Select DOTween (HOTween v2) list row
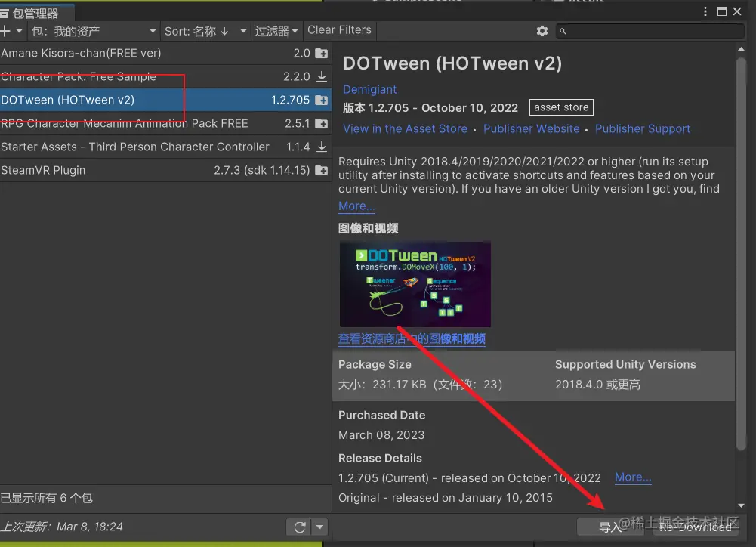Screen dimensions: 756x547 point(165,100)
